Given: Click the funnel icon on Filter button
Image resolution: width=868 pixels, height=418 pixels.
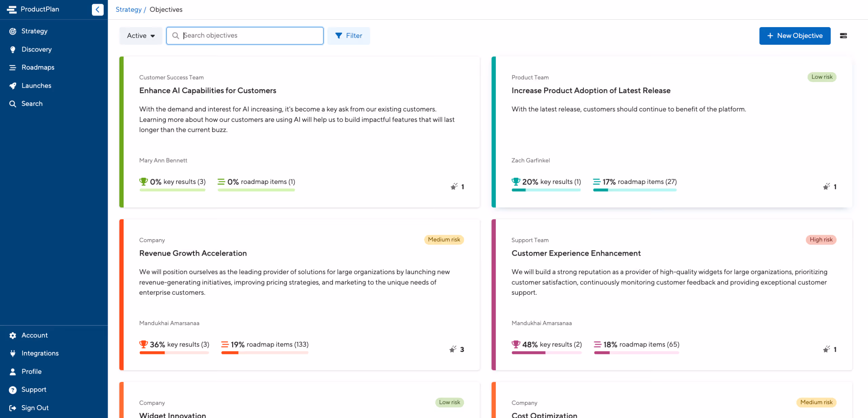Looking at the screenshot, I should coord(338,36).
